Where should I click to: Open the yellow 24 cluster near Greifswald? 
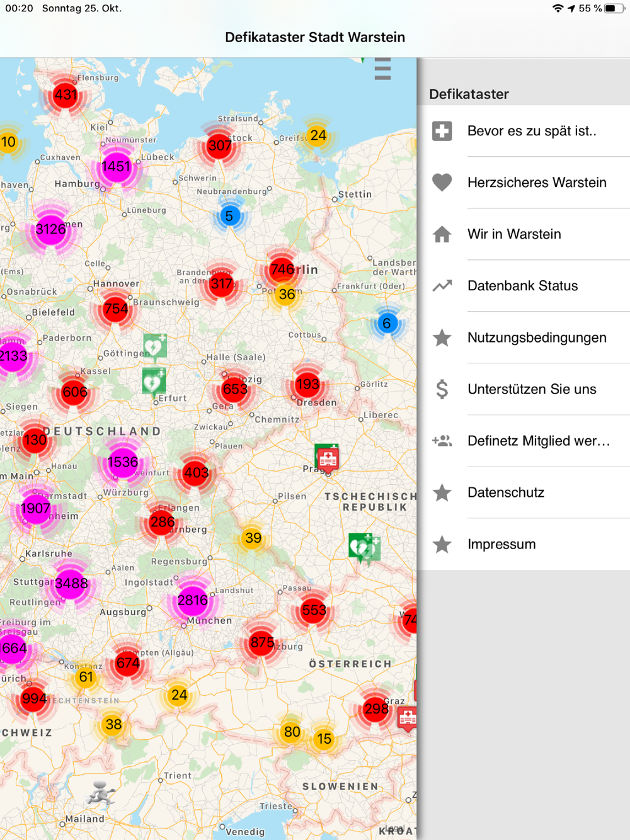318,135
